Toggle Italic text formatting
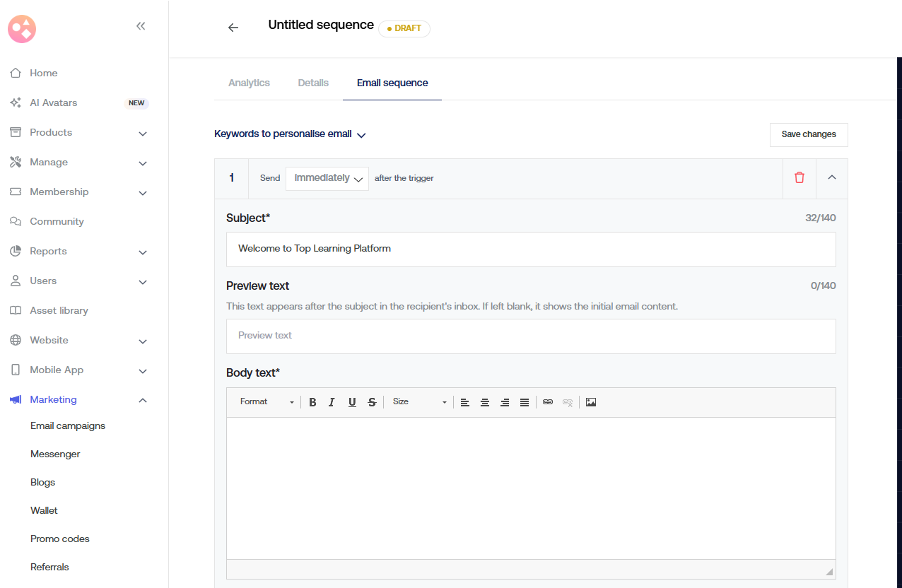 pyautogui.click(x=332, y=402)
